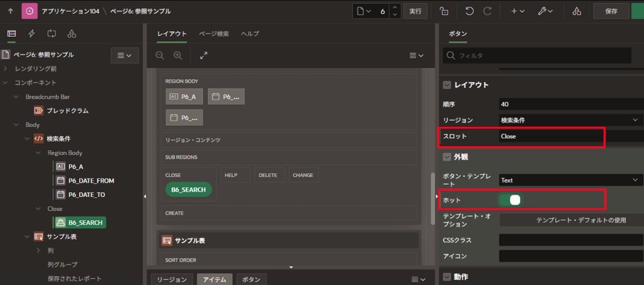Select the ボタン gallery tab at bottom

point(251,280)
